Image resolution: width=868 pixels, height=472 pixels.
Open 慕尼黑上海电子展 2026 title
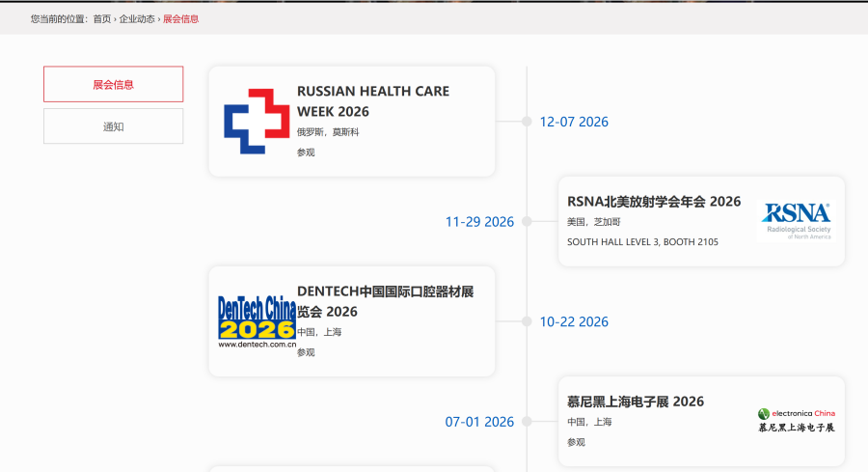point(636,402)
